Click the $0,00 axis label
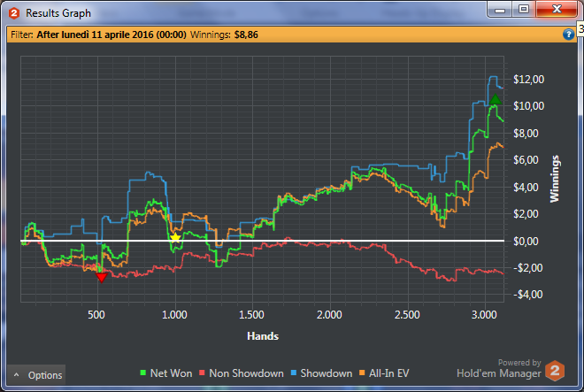584x392 pixels. coord(526,242)
